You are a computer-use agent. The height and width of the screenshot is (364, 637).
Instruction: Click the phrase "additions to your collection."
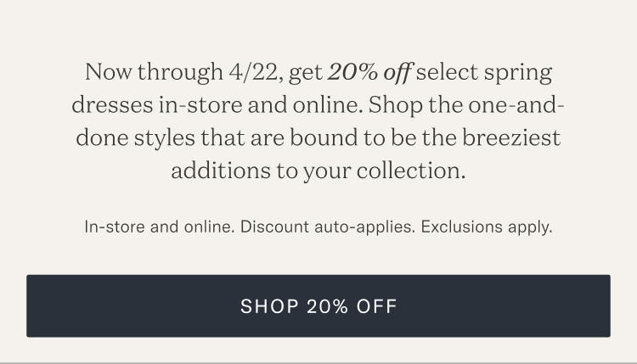tap(318, 171)
